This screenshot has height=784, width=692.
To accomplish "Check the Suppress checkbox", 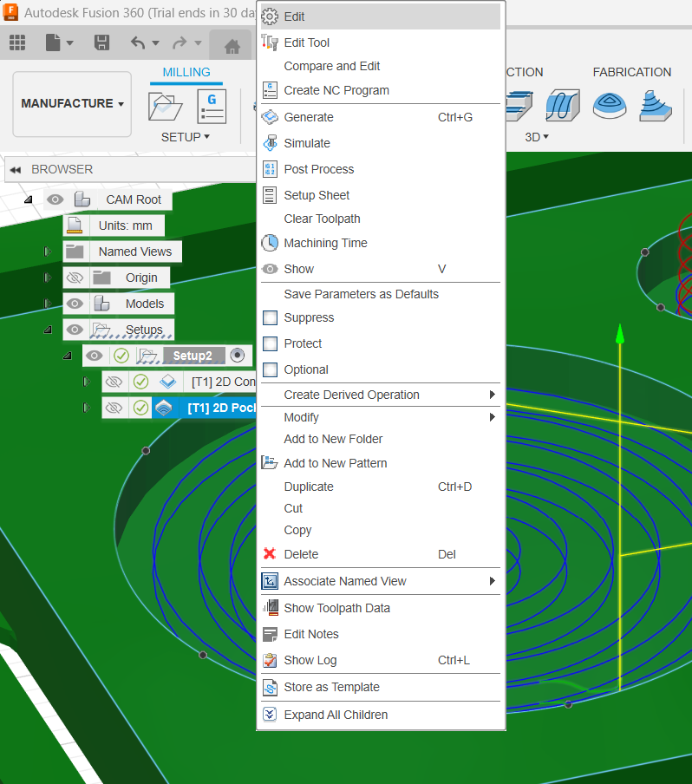I will (270, 317).
